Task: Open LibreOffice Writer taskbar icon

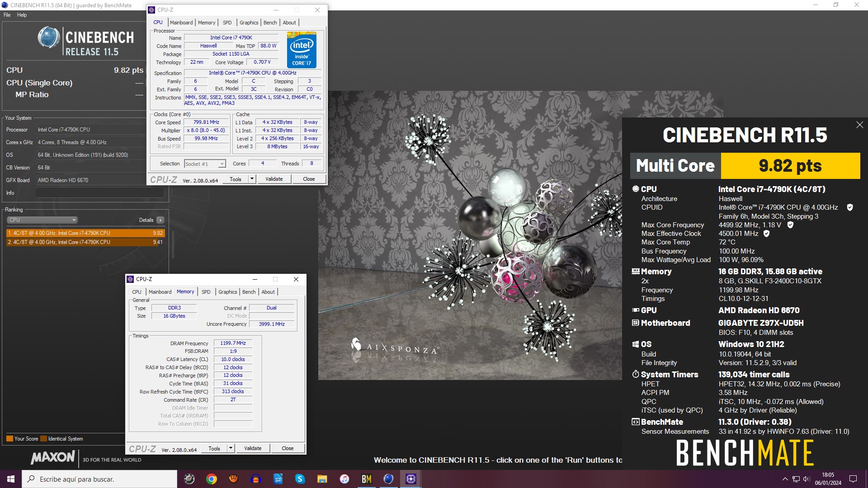Action: click(278, 479)
